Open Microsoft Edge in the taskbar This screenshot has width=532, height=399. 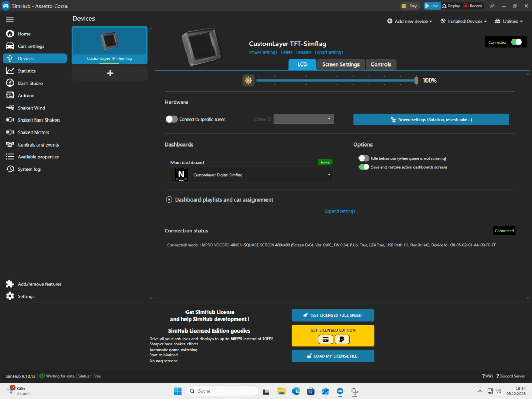296,391
